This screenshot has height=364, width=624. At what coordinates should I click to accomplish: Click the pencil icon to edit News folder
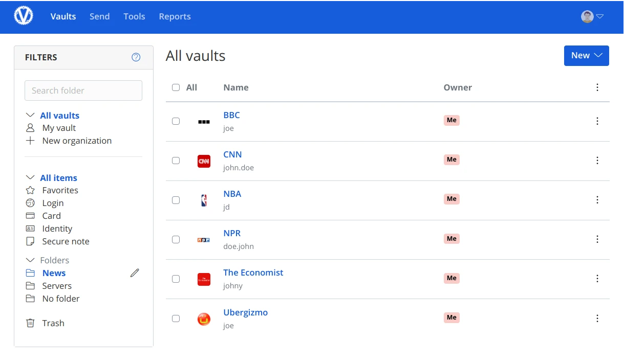[x=135, y=273]
